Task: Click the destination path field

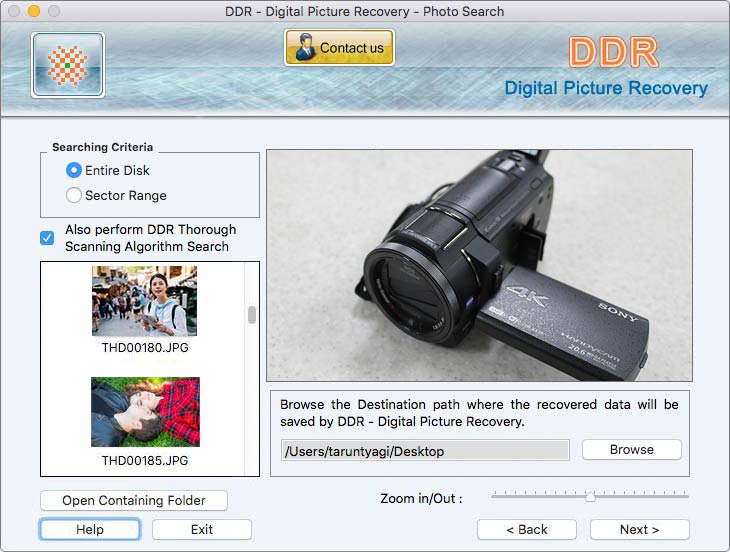Action: coord(425,451)
